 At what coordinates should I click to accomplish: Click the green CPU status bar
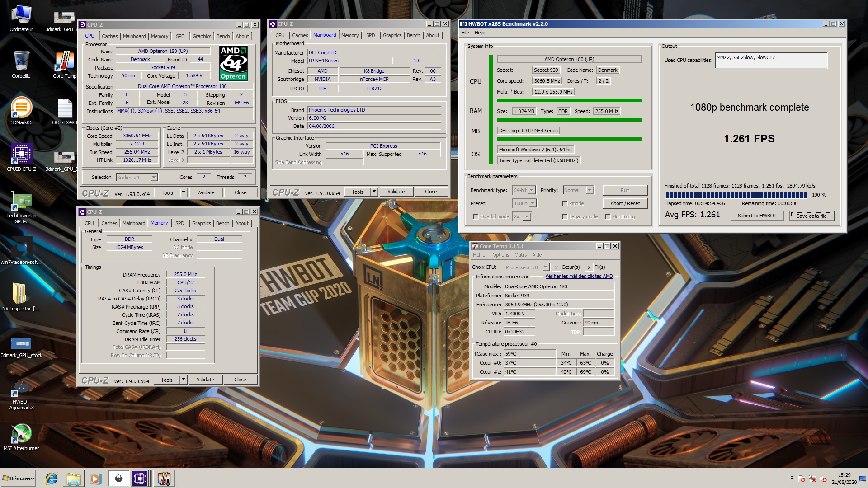570,100
